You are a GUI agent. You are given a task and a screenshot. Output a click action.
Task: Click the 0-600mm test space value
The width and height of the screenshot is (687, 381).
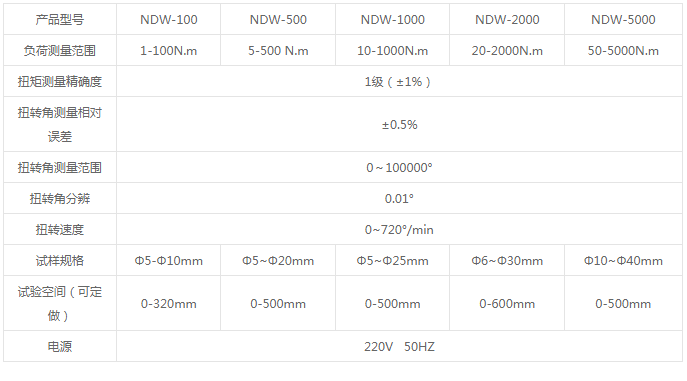[507, 304]
